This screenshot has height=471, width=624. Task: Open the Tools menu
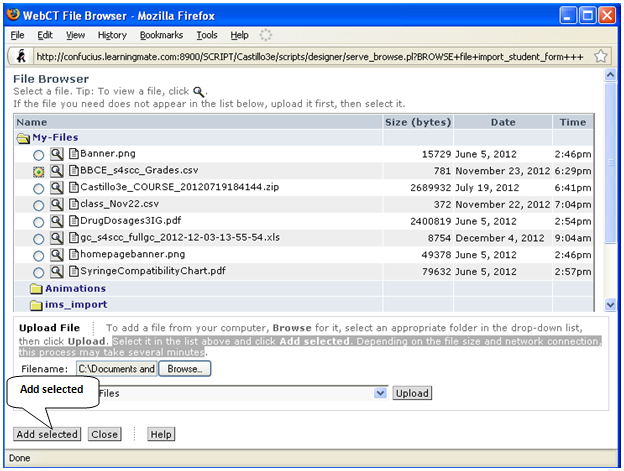click(x=207, y=35)
